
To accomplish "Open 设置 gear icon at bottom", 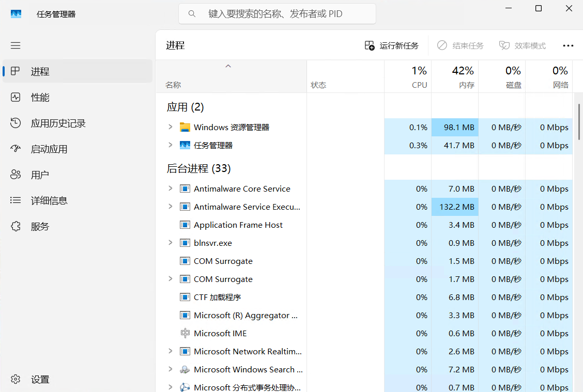I will pos(16,380).
